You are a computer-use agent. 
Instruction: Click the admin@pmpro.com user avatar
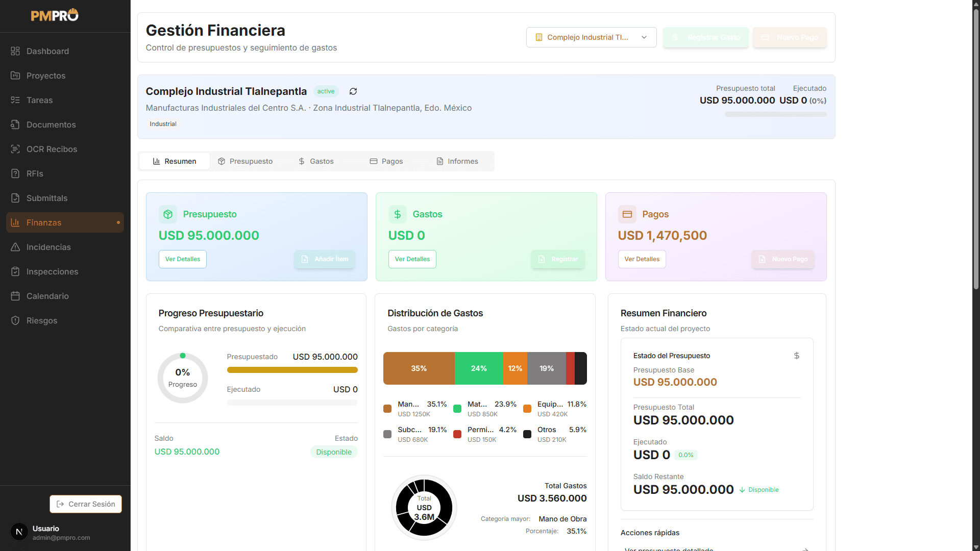(19, 532)
